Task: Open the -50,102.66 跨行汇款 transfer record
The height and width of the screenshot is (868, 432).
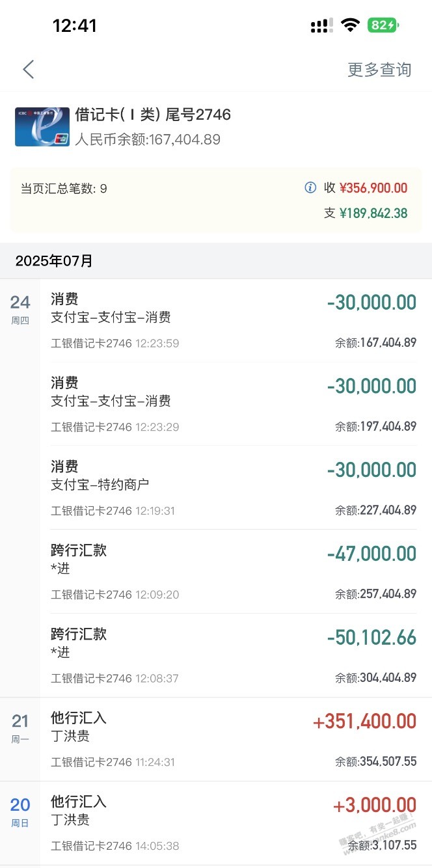Action: (234, 656)
